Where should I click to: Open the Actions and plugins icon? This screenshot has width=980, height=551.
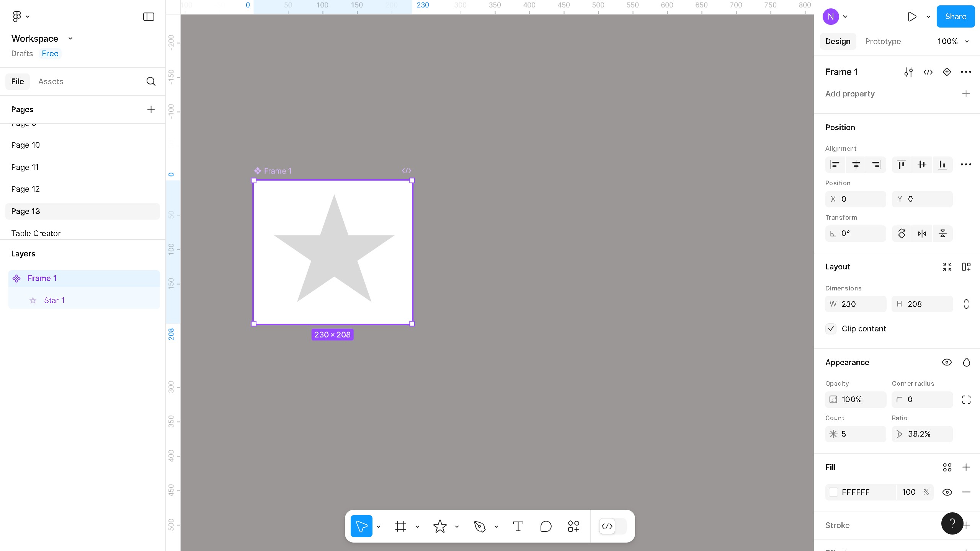[573, 526]
